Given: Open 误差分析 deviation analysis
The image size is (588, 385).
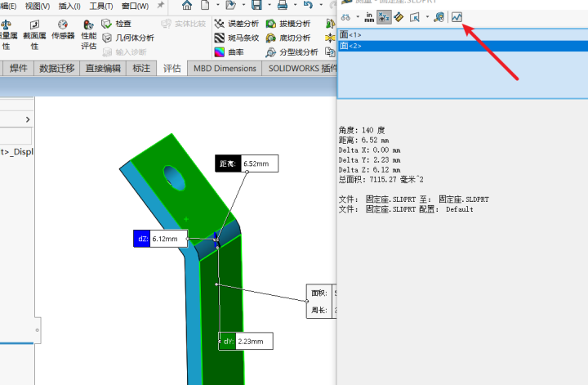Looking at the screenshot, I should (x=236, y=24).
